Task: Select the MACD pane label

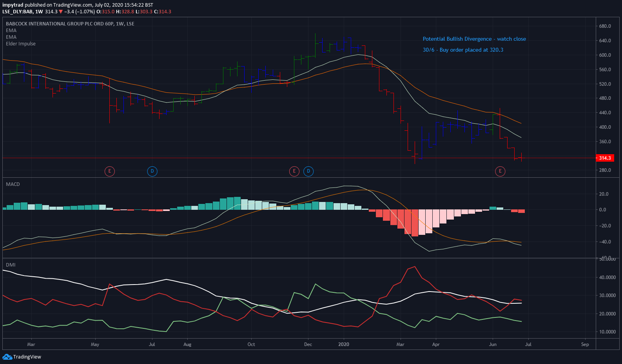Action: pos(13,184)
